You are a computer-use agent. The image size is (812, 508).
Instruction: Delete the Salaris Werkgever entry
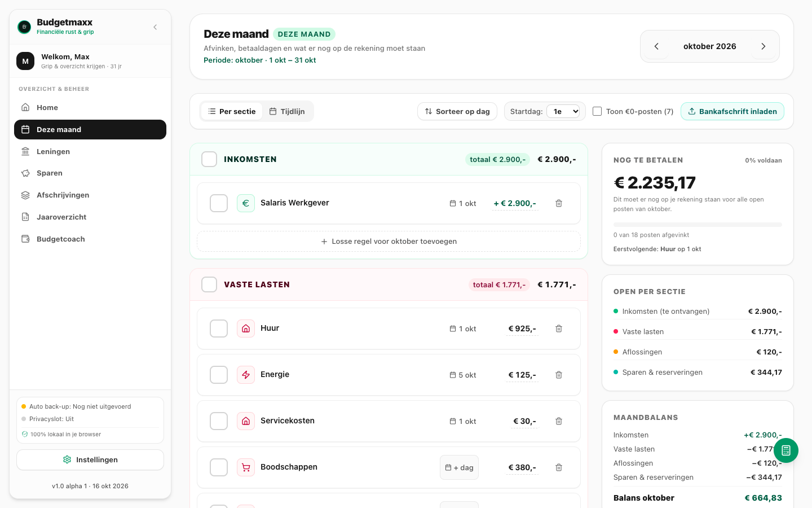coord(559,203)
